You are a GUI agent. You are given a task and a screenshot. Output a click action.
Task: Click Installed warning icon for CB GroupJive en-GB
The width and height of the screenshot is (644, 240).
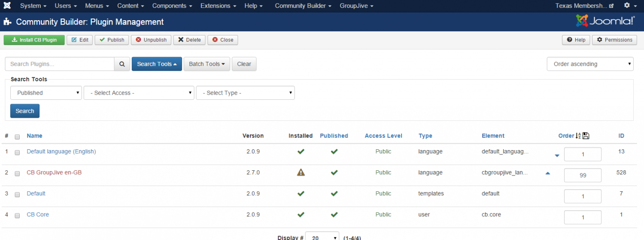pyautogui.click(x=301, y=172)
